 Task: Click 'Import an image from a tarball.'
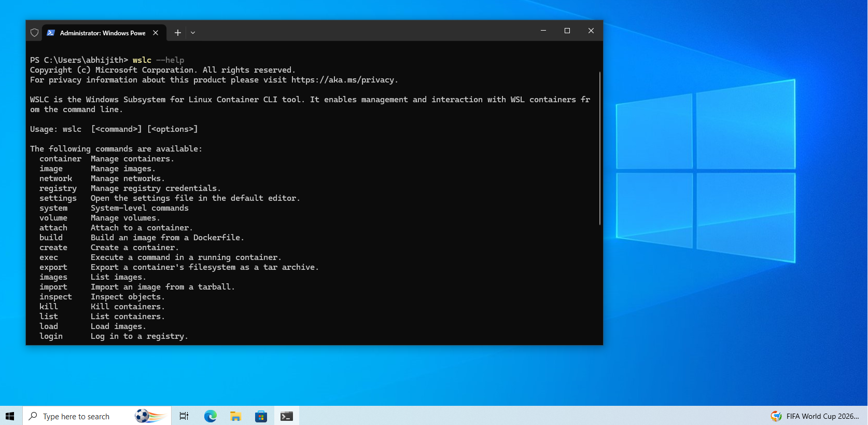pyautogui.click(x=163, y=287)
